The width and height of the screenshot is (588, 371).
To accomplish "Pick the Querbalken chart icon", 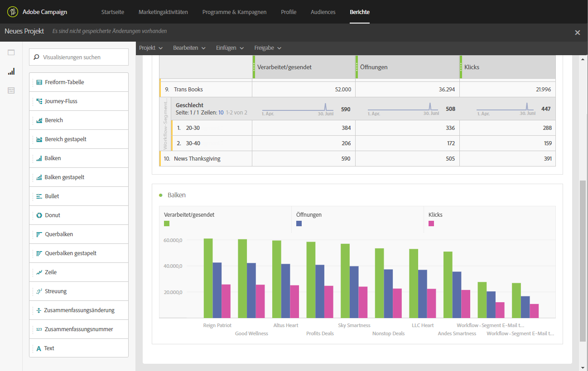I will click(x=39, y=234).
